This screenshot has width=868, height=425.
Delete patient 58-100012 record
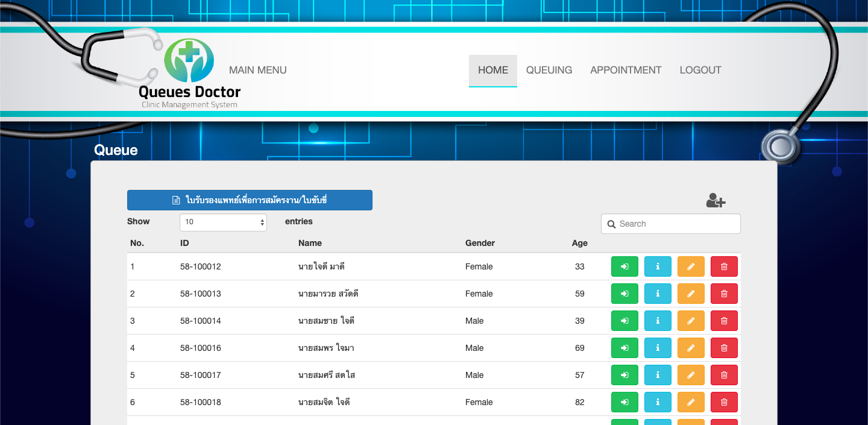724,266
